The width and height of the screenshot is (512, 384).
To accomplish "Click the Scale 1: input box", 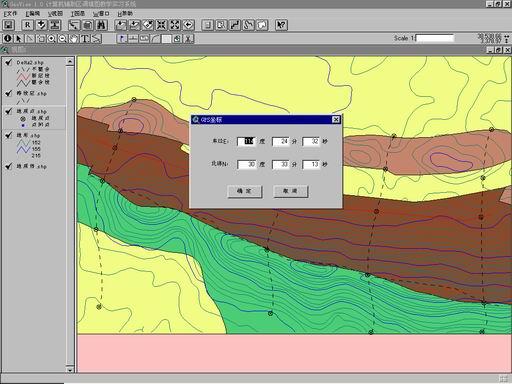I will coord(435,38).
